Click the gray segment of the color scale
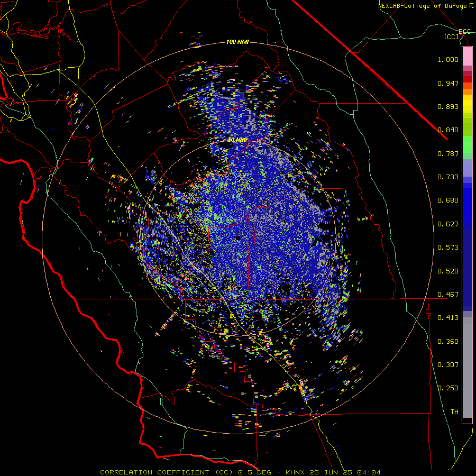This screenshot has height=476, width=476. click(467, 368)
